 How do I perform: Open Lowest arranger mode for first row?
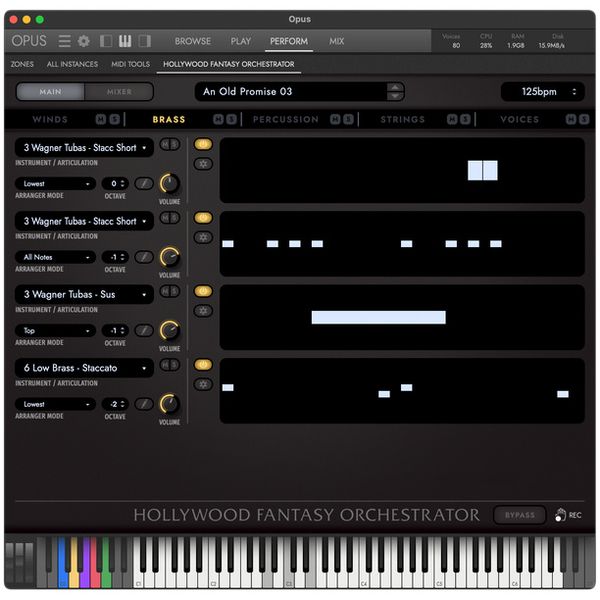tap(55, 184)
